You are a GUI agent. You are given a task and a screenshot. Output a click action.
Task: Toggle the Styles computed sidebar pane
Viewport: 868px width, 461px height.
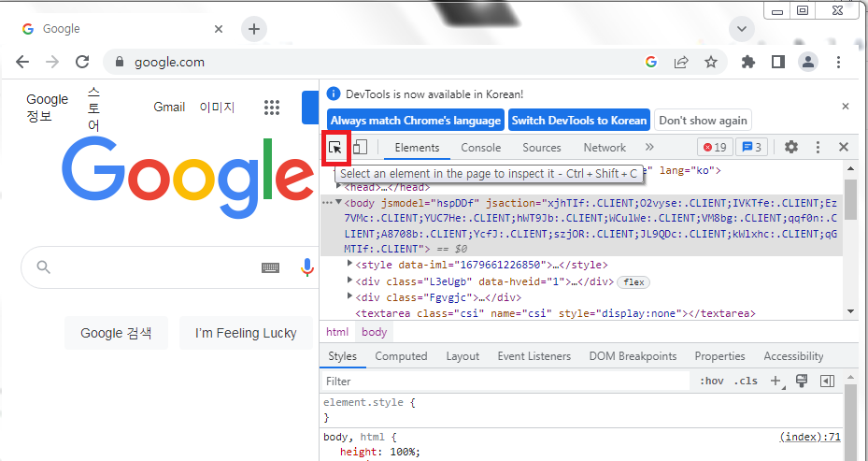pos(827,382)
